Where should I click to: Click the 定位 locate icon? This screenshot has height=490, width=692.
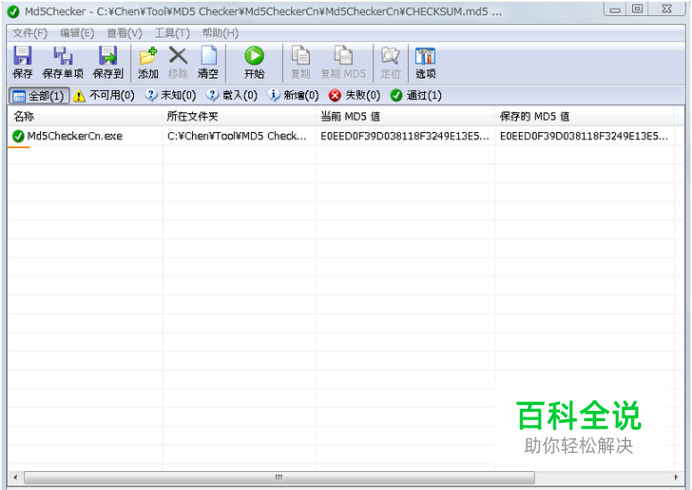point(391,56)
